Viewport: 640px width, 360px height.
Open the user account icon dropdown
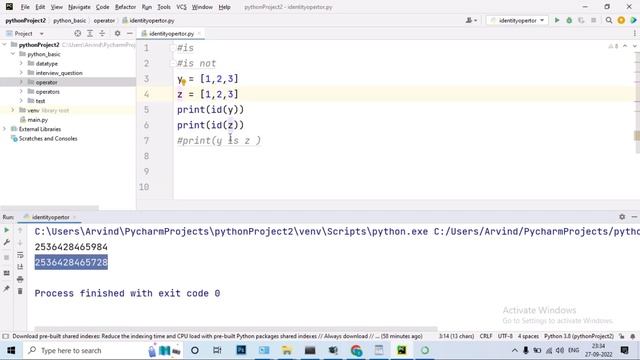(x=471, y=20)
